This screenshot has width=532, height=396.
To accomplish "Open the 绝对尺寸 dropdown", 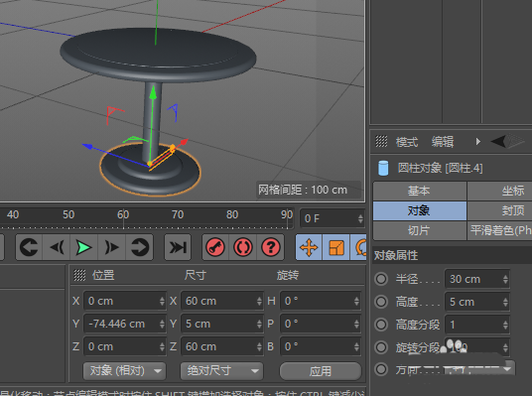I will pos(221,371).
